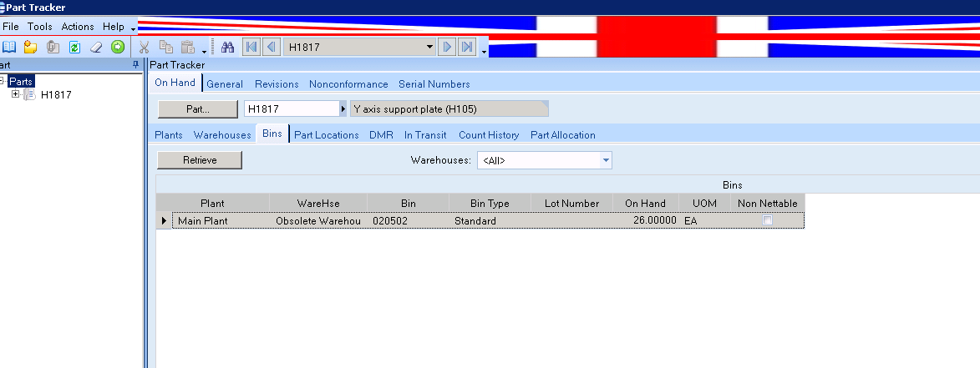Click the attachments paperclip icon

53,47
